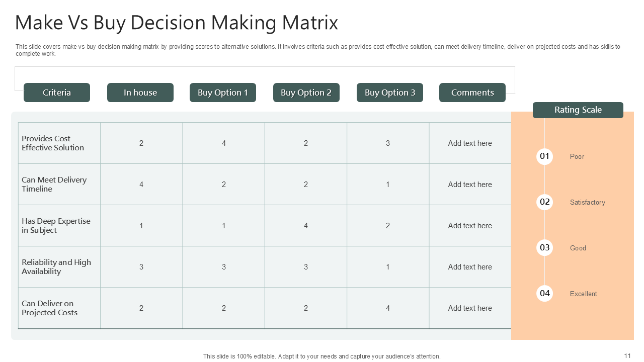Select the In house column header

tap(140, 93)
